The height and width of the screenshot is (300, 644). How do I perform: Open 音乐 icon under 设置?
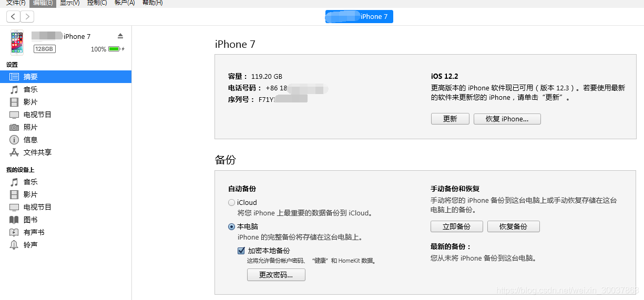pyautogui.click(x=14, y=89)
